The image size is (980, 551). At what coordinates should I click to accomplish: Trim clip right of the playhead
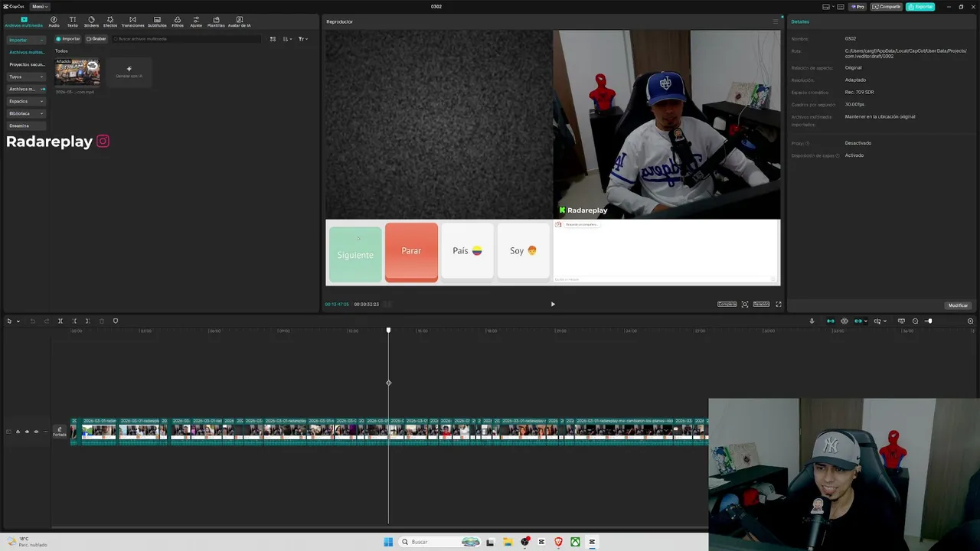point(87,321)
